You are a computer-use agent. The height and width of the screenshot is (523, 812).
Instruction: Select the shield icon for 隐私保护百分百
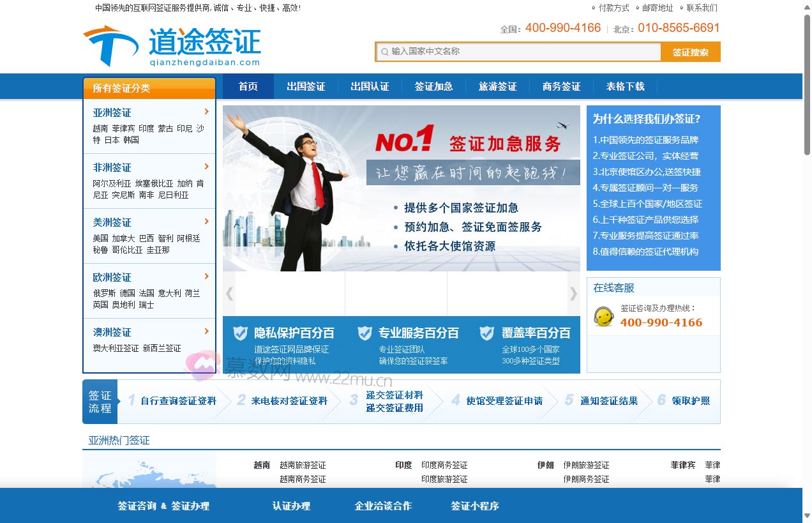tap(240, 333)
